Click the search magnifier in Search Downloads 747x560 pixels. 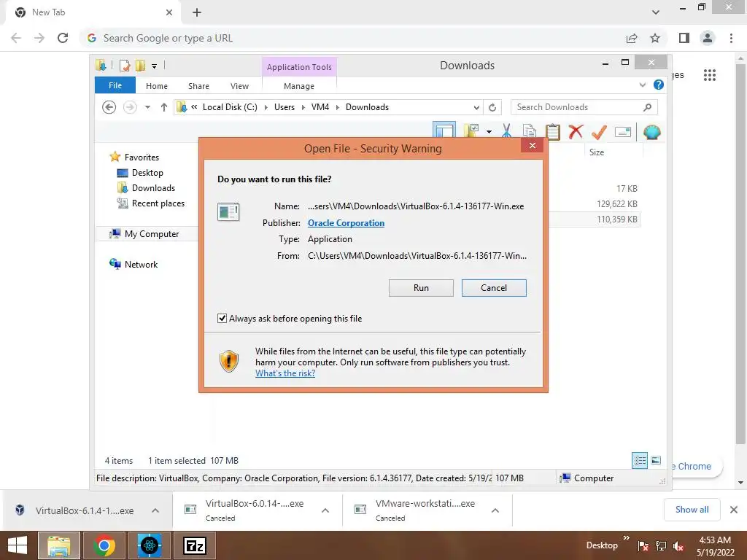(x=647, y=107)
